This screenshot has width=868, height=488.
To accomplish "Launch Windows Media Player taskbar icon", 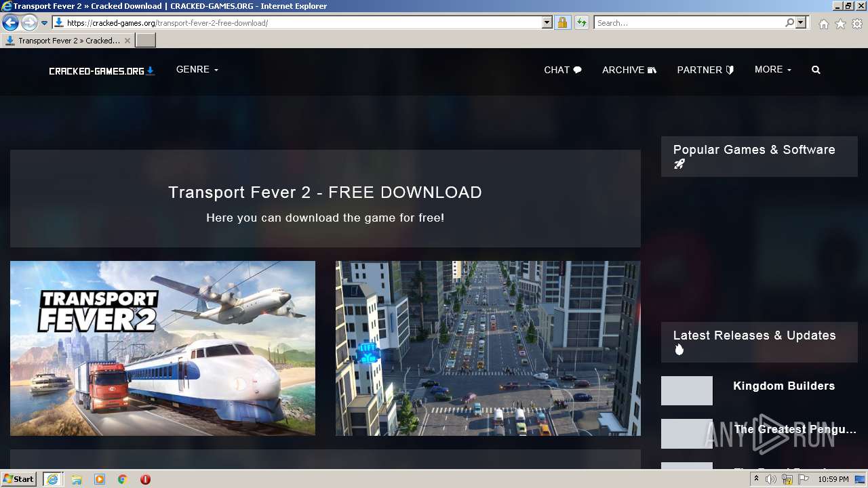I will [100, 479].
